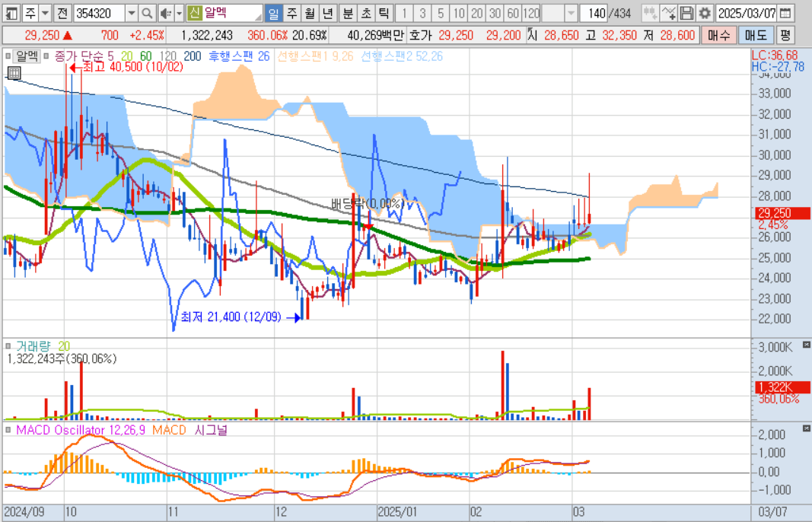Click the 평 button
The height and width of the screenshot is (522, 812).
tap(785, 35)
